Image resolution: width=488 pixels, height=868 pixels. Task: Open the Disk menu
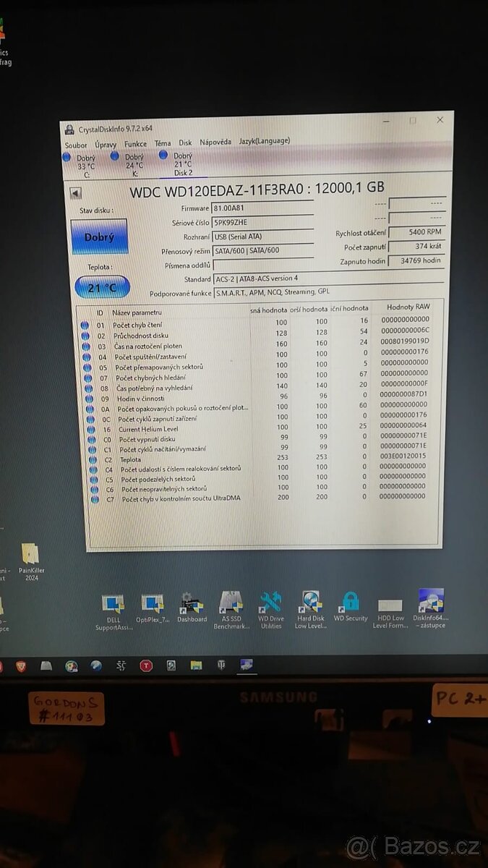pyautogui.click(x=185, y=143)
